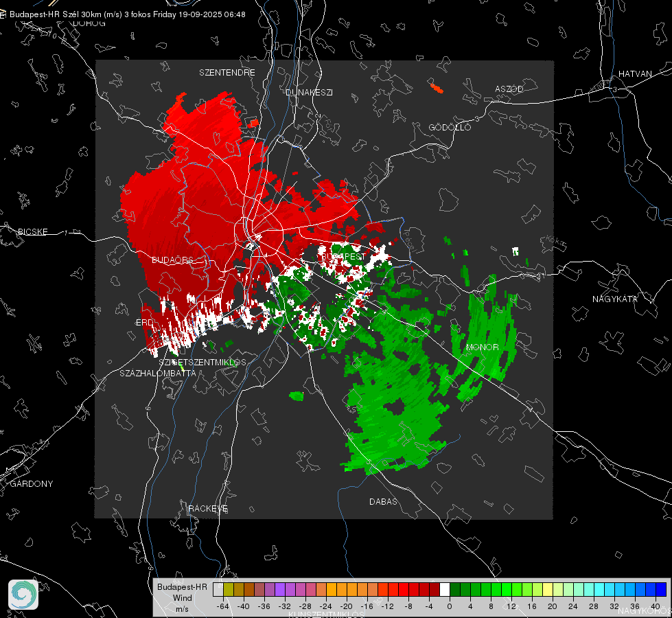Select the HATVAN town label
Image resolution: width=672 pixels, height=618 pixels.
(635, 73)
